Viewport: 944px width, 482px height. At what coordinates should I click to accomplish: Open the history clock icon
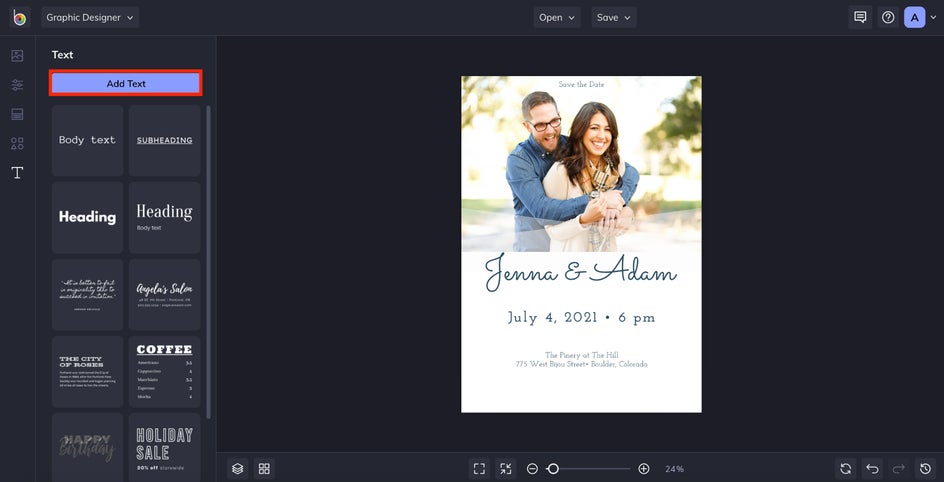point(925,469)
